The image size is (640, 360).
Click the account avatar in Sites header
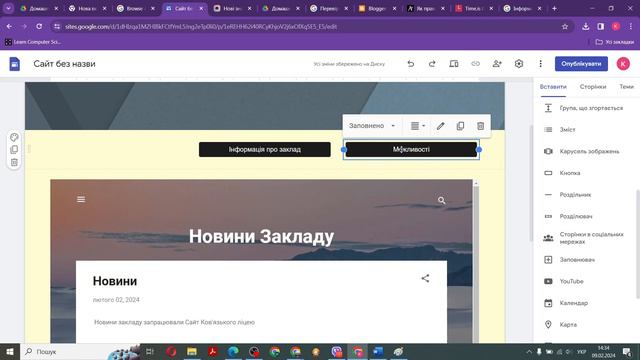pyautogui.click(x=623, y=64)
